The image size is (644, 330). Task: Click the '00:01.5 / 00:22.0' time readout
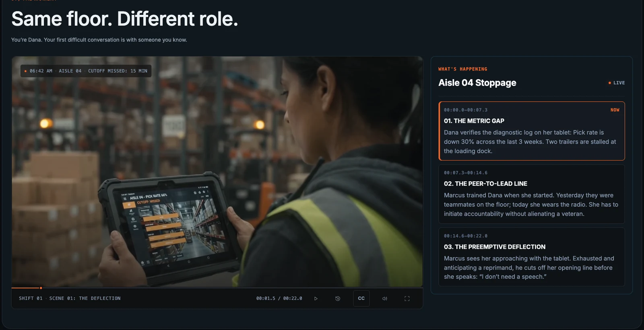tap(279, 299)
